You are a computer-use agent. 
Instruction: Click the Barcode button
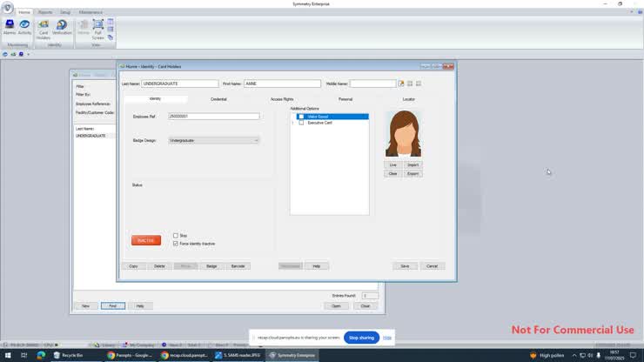[x=238, y=266]
